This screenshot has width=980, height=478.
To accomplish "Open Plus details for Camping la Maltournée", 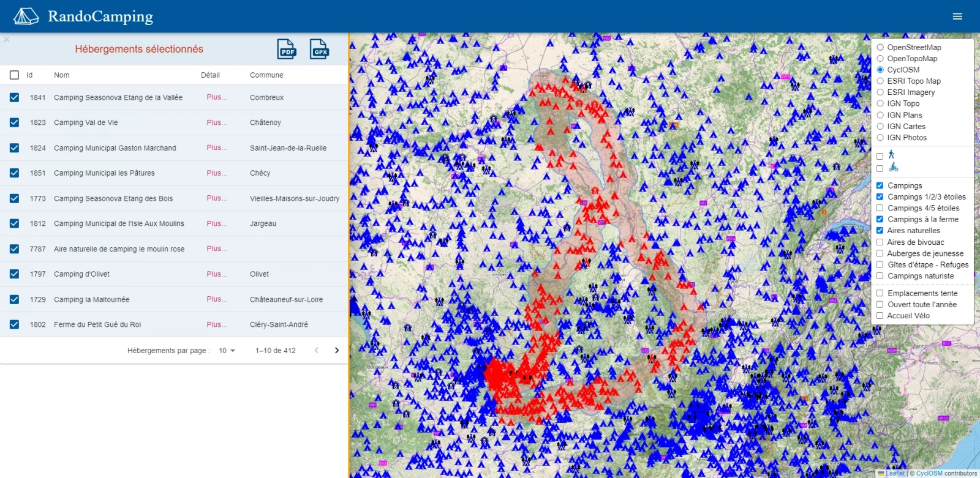I will [x=216, y=299].
